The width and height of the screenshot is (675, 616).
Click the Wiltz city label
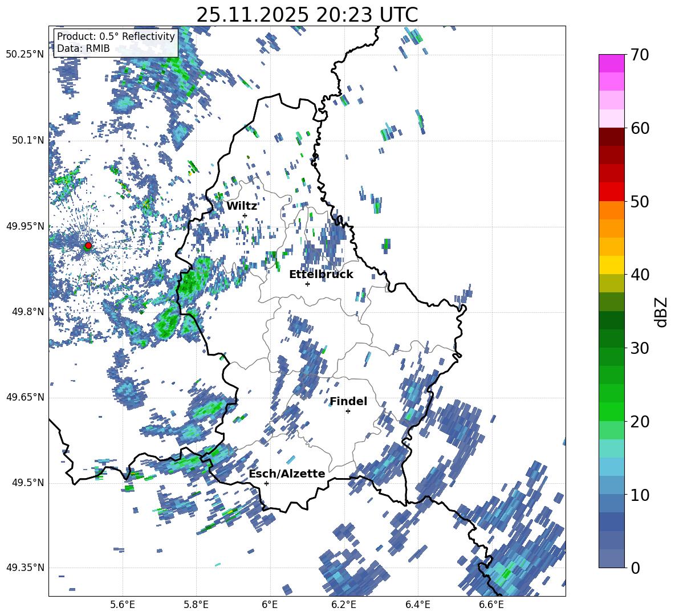tap(242, 206)
